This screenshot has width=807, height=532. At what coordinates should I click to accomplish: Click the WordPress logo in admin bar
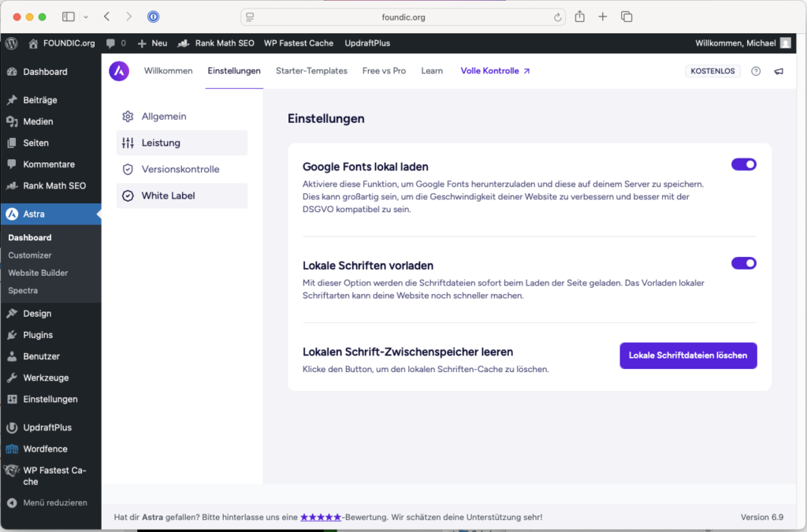click(11, 43)
